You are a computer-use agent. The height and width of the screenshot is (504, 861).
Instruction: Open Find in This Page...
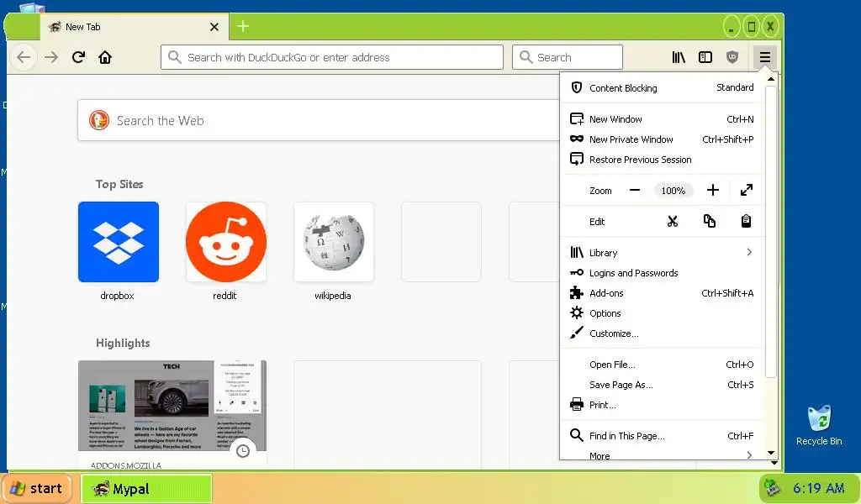point(663,435)
